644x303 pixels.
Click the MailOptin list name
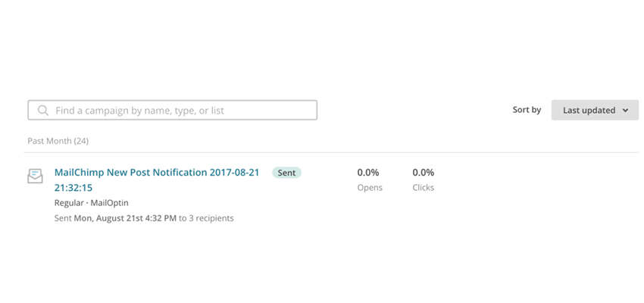(x=111, y=203)
